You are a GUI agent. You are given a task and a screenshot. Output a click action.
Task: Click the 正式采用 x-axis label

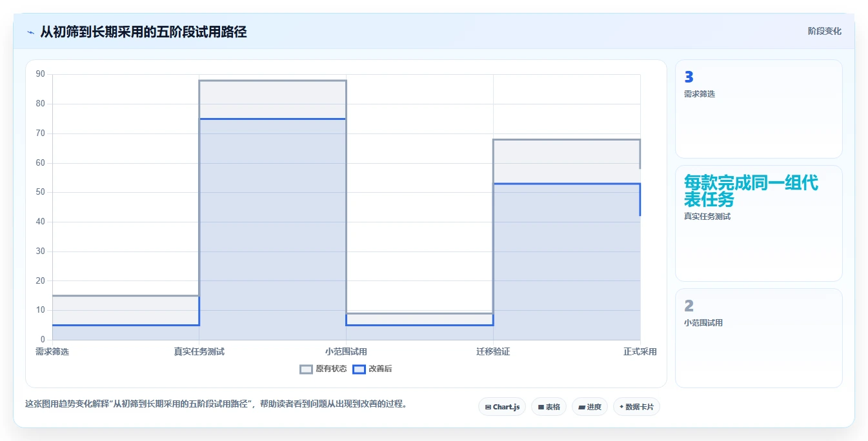(640, 351)
